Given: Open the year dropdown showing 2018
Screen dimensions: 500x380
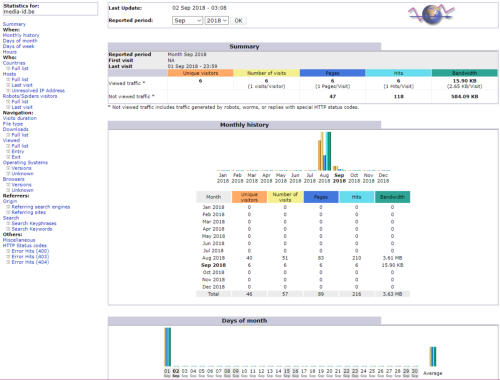Looking at the screenshot, I should (x=217, y=21).
